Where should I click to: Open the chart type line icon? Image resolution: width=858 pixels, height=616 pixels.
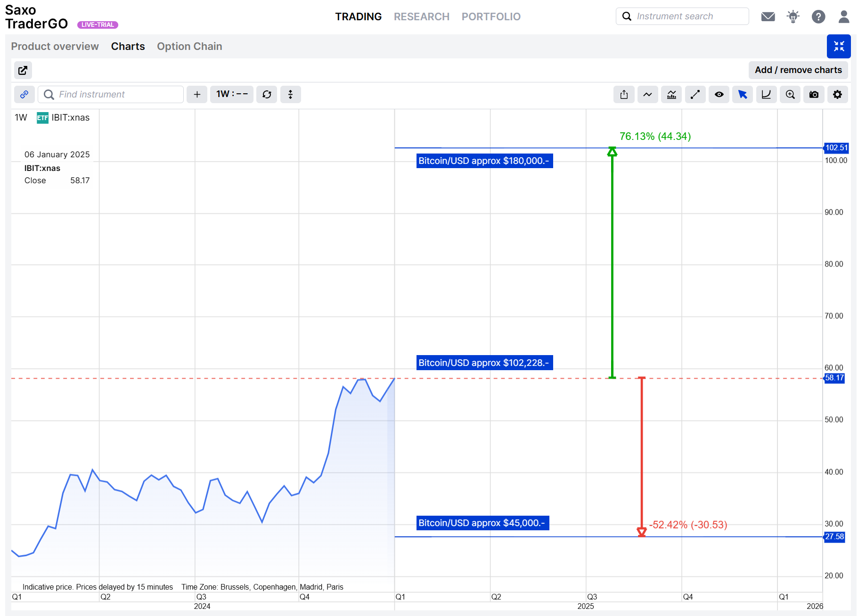pyautogui.click(x=647, y=95)
